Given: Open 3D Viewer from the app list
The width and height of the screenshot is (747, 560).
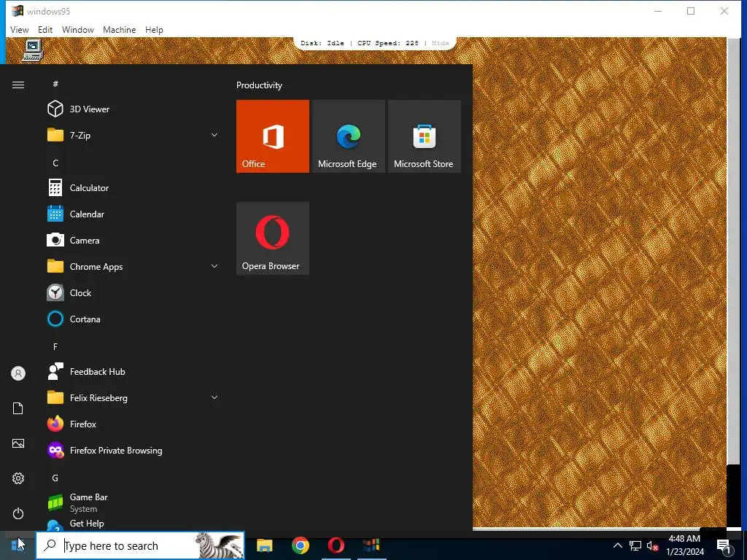Looking at the screenshot, I should (133, 109).
